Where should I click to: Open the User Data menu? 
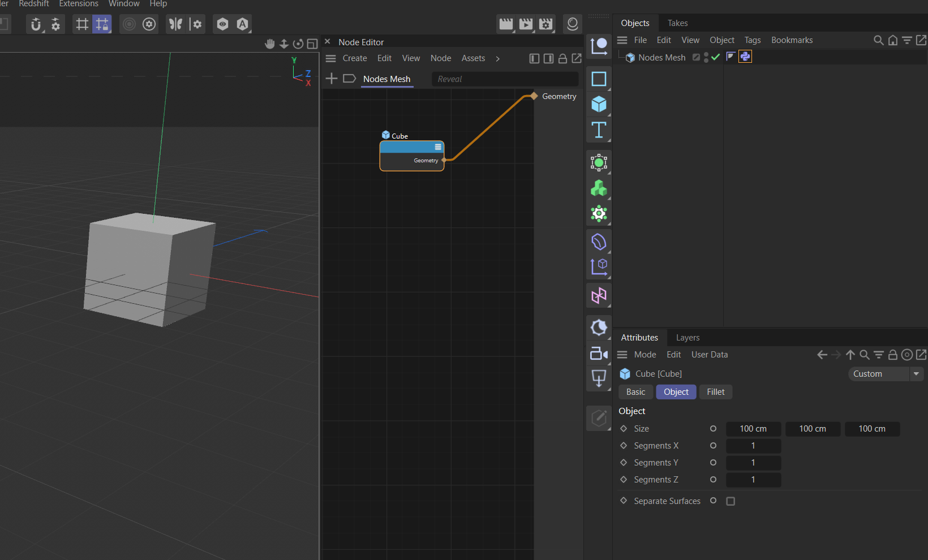click(x=710, y=355)
